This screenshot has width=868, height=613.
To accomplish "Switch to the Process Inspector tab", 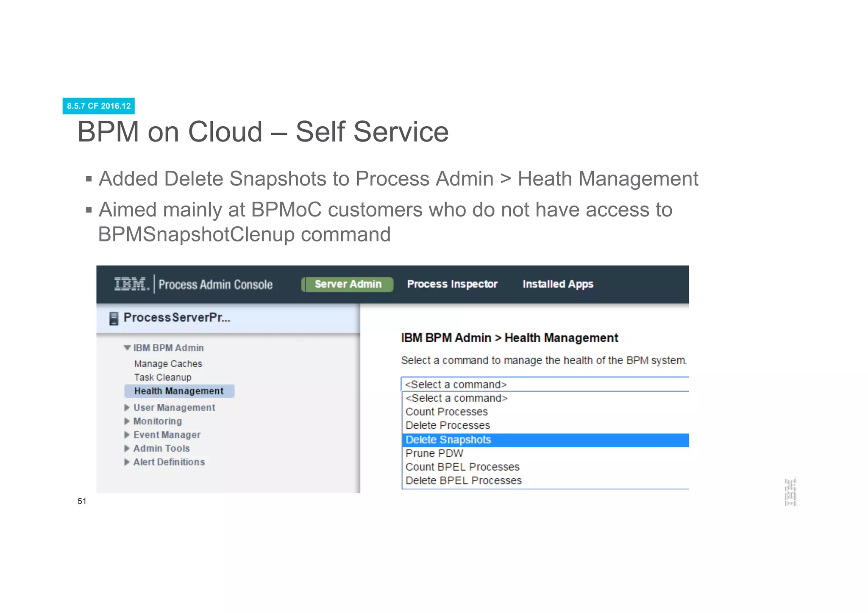I will 452,284.
